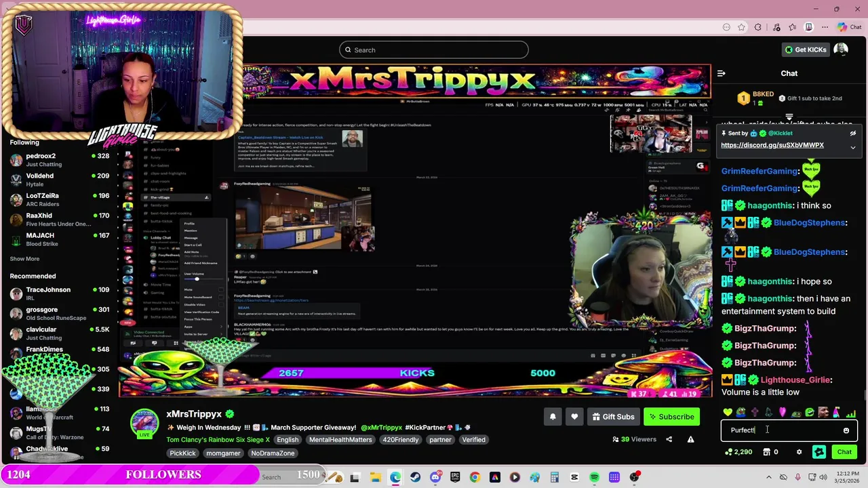Open RaaXhid channel in Following list
This screenshot has height=488, width=868.
pyautogui.click(x=60, y=220)
